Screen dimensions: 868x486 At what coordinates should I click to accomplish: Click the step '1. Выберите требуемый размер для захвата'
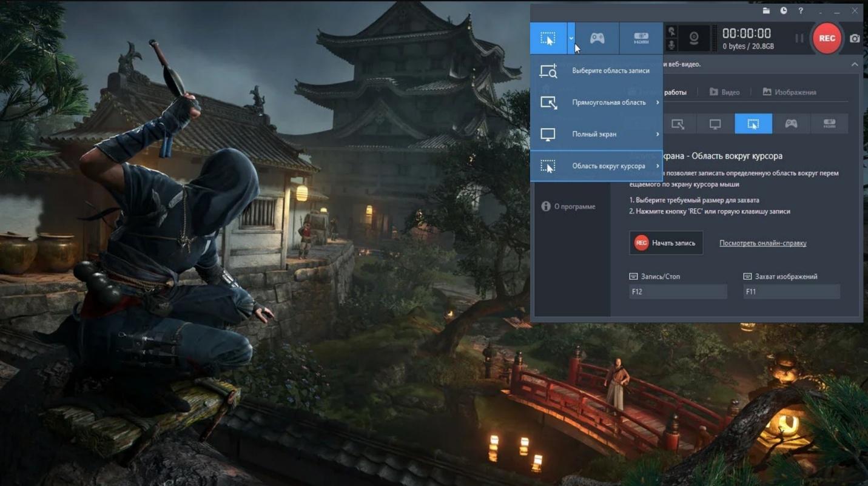pos(694,200)
